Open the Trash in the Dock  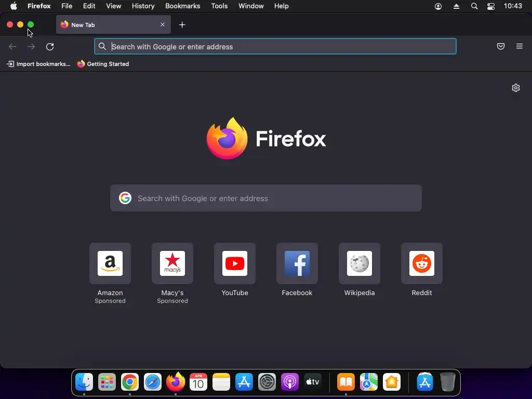tap(447, 382)
